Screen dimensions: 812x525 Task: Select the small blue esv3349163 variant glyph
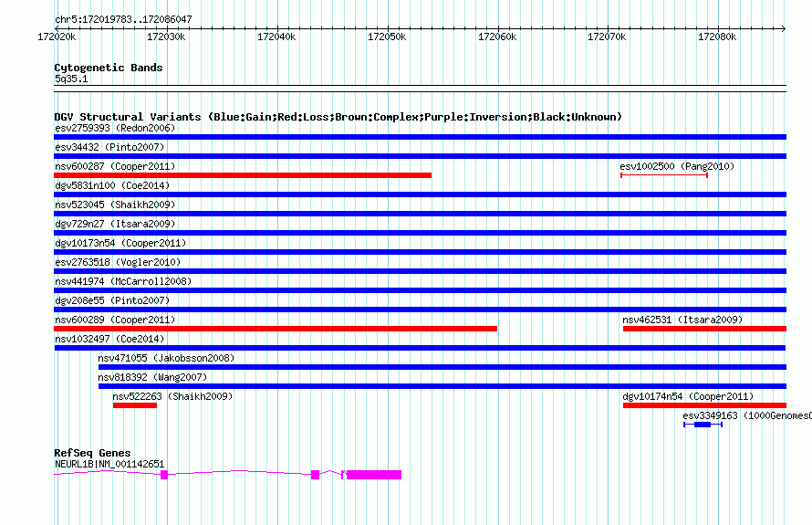[x=703, y=425]
